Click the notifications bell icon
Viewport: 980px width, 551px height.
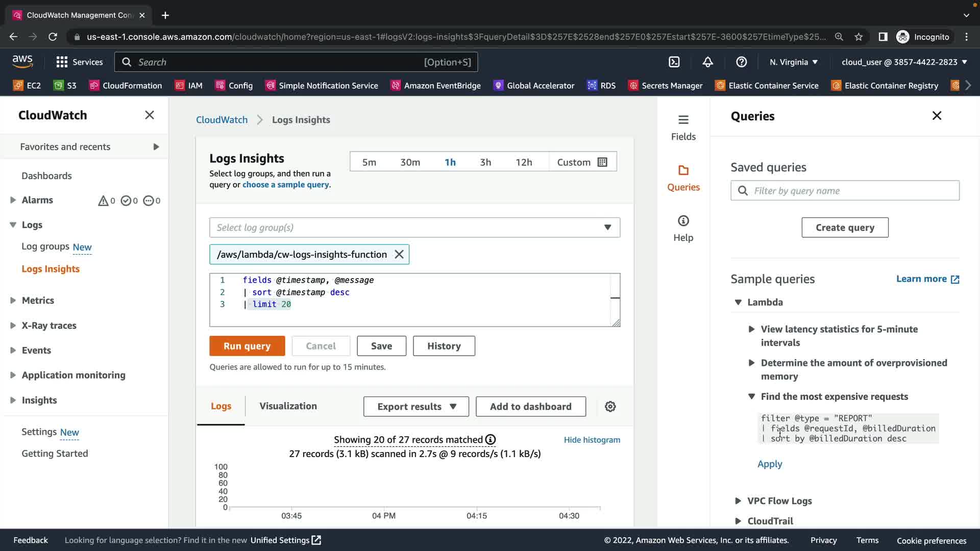point(707,62)
